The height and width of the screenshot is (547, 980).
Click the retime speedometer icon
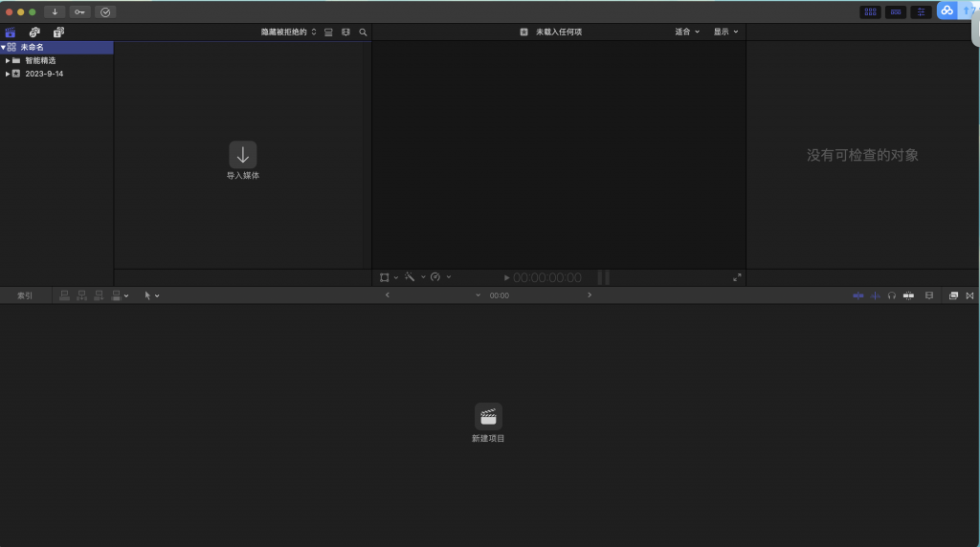(x=435, y=276)
